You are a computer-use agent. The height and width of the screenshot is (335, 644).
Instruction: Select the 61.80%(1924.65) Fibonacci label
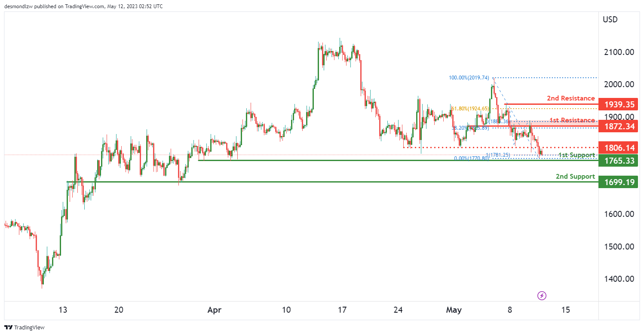[x=471, y=108]
